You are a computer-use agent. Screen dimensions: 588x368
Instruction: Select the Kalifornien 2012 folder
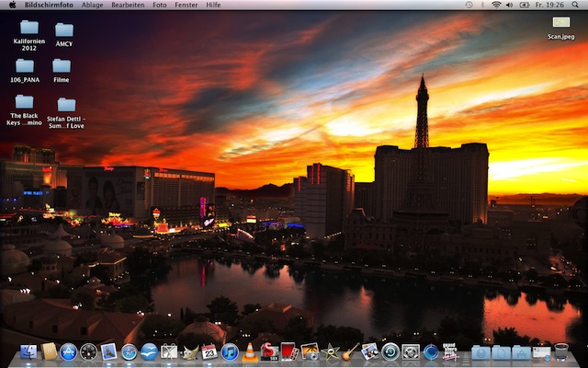[x=29, y=28]
